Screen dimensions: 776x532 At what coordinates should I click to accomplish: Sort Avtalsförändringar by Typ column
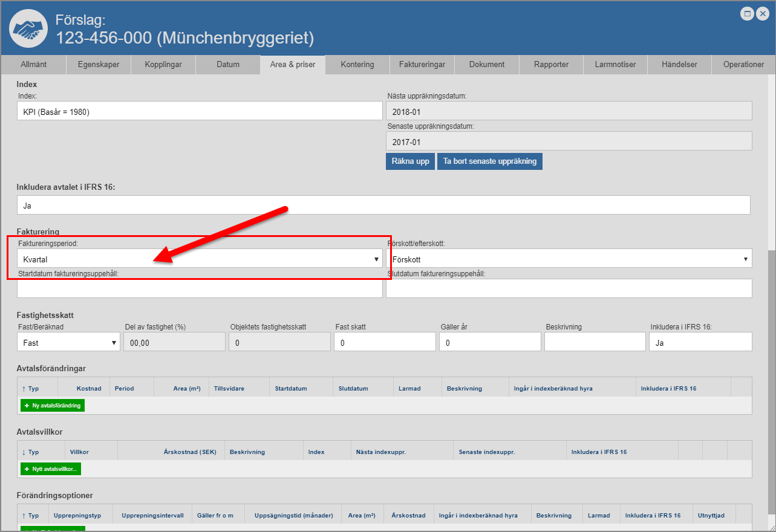point(30,388)
